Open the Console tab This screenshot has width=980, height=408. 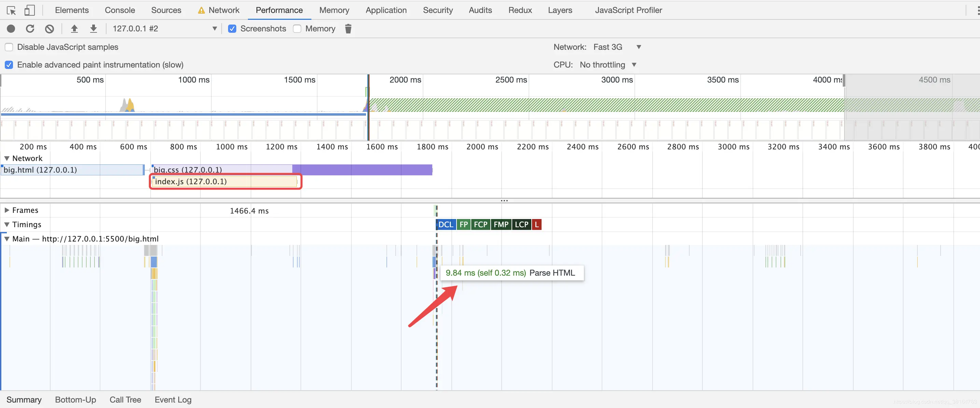click(x=120, y=10)
